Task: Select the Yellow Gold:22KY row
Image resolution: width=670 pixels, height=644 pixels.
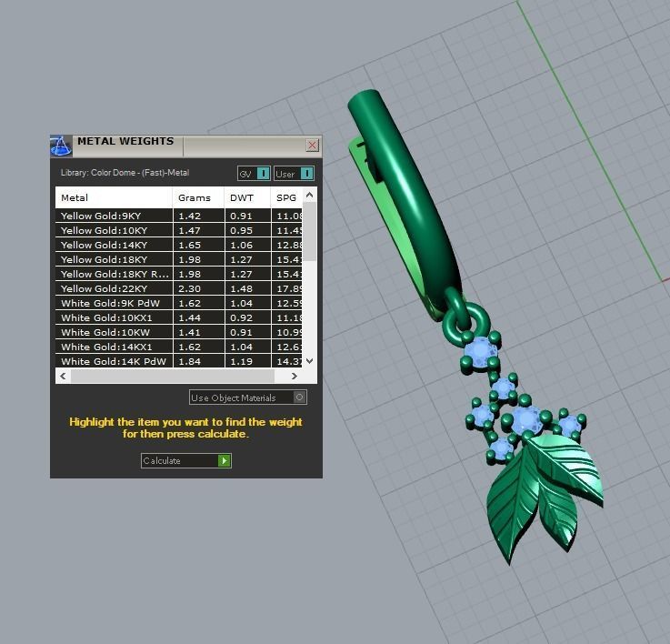Action: (178, 288)
